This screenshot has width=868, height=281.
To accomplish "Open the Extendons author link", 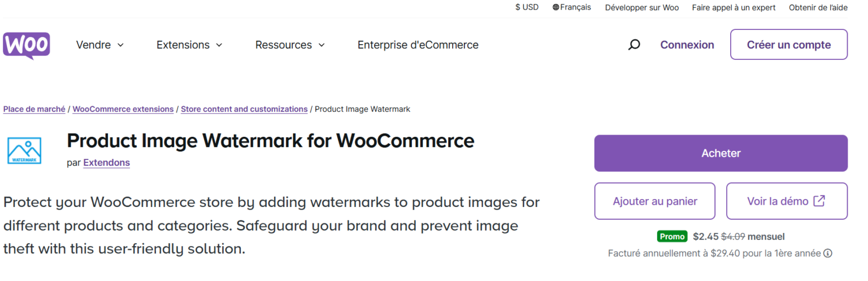I will (106, 163).
